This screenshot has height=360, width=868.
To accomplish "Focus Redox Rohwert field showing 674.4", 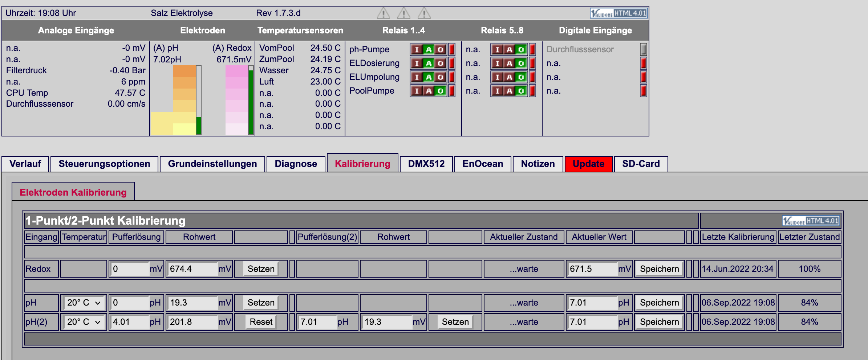I will click(x=192, y=269).
